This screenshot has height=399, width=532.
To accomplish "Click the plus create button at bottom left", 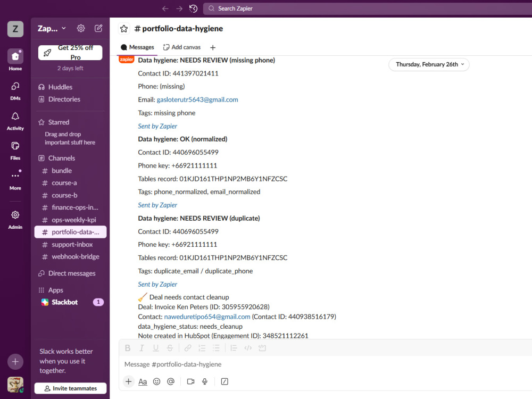I will (x=15, y=362).
